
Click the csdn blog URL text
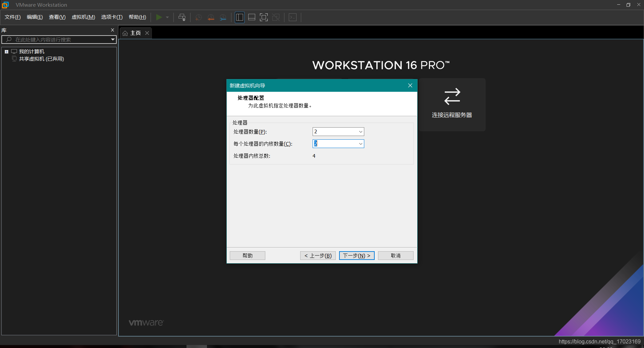600,341
